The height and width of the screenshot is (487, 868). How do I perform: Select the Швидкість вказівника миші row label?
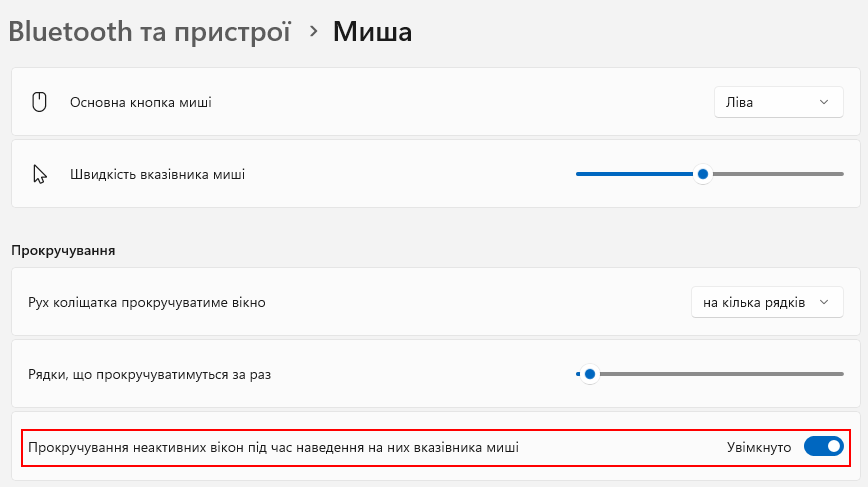coord(157,174)
